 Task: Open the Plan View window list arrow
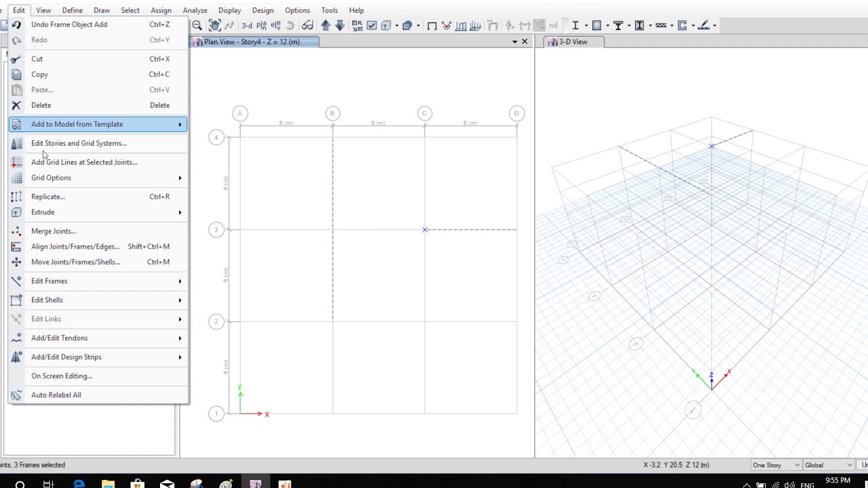pyautogui.click(x=514, y=41)
